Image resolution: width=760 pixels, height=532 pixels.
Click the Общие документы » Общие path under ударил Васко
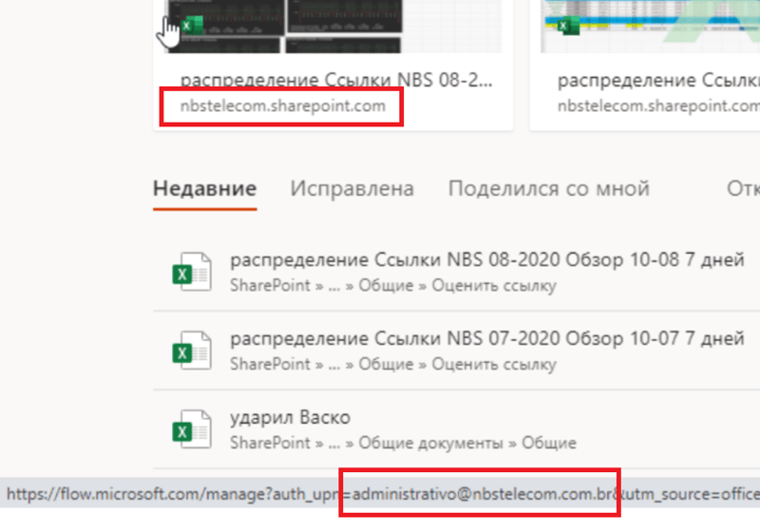point(467,443)
